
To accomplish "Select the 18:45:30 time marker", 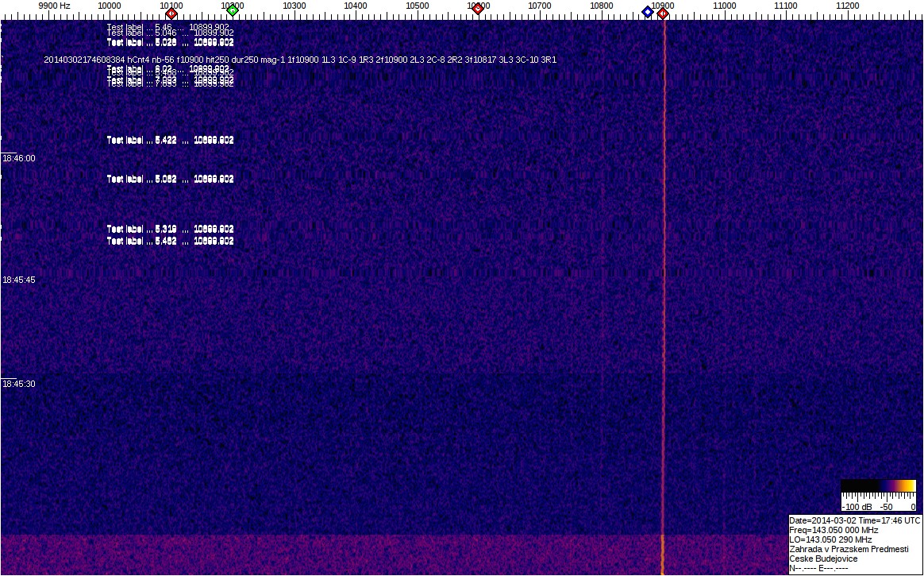I will coord(19,384).
